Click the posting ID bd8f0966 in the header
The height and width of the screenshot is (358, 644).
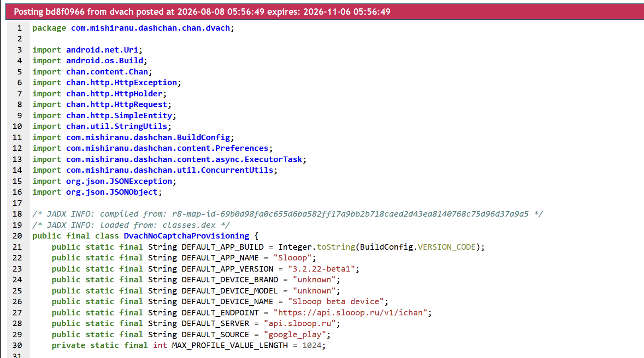click(65, 12)
